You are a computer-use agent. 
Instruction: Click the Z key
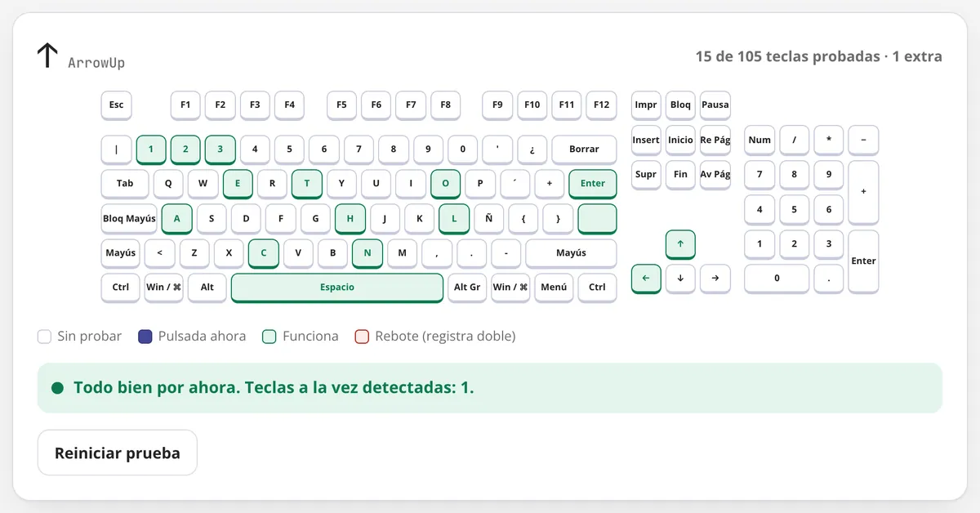pyautogui.click(x=194, y=253)
